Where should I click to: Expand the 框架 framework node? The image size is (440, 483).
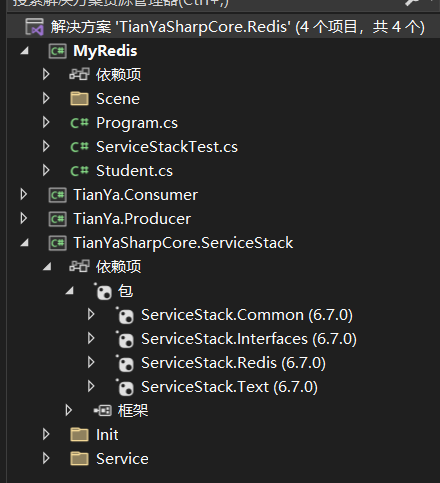click(68, 410)
